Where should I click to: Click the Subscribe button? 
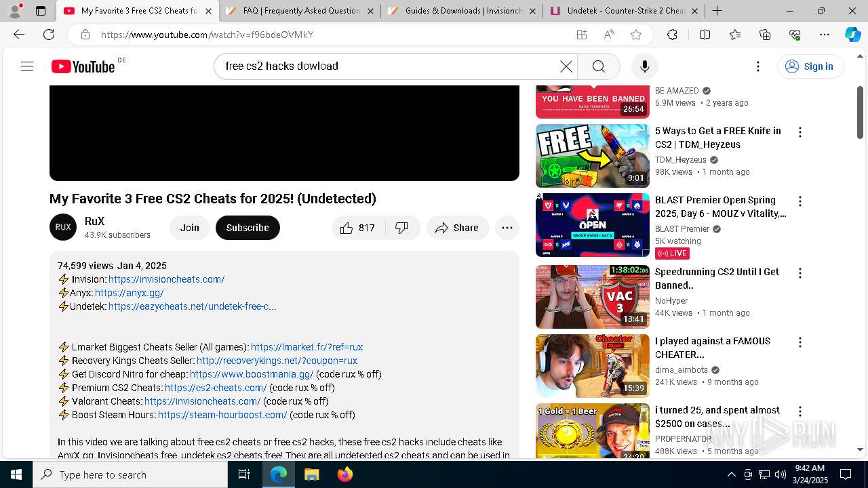click(x=248, y=228)
